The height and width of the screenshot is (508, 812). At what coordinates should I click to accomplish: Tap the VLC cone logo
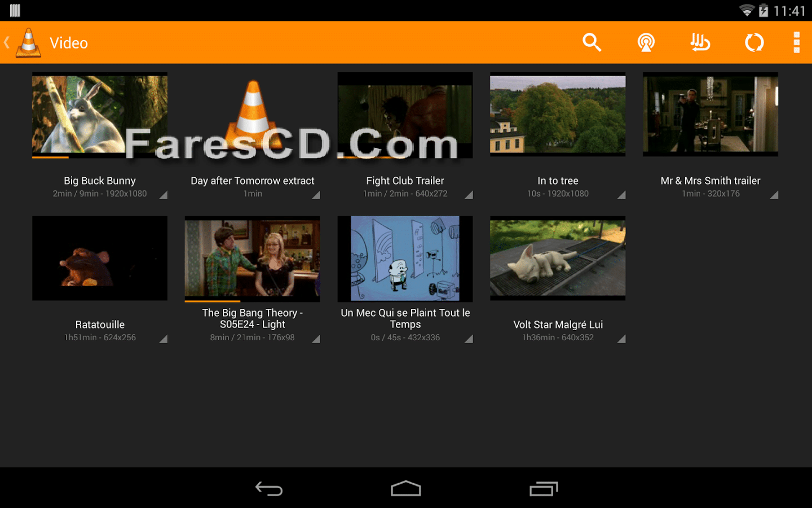pyautogui.click(x=29, y=43)
